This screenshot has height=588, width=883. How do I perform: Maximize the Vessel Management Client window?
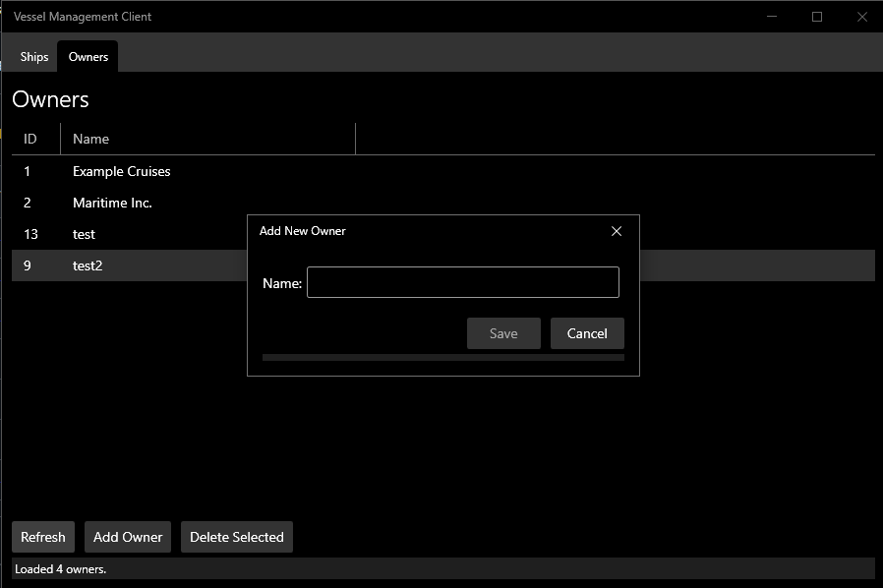[817, 17]
